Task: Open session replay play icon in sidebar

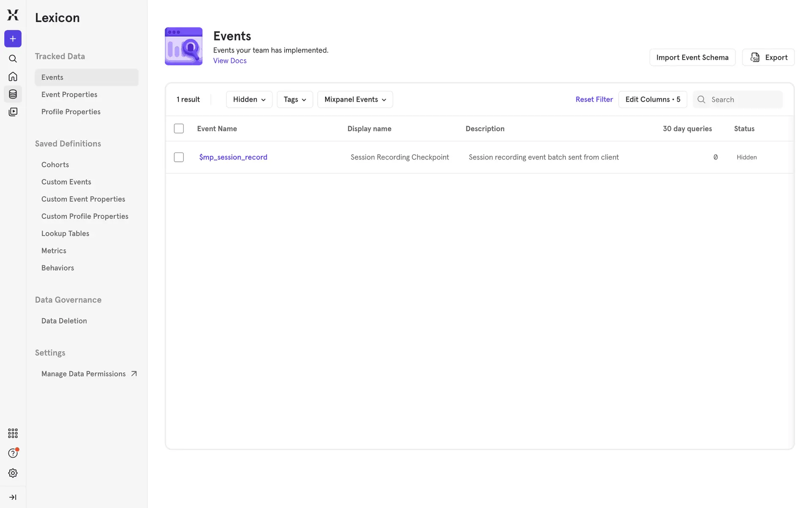Action: [x=13, y=112]
